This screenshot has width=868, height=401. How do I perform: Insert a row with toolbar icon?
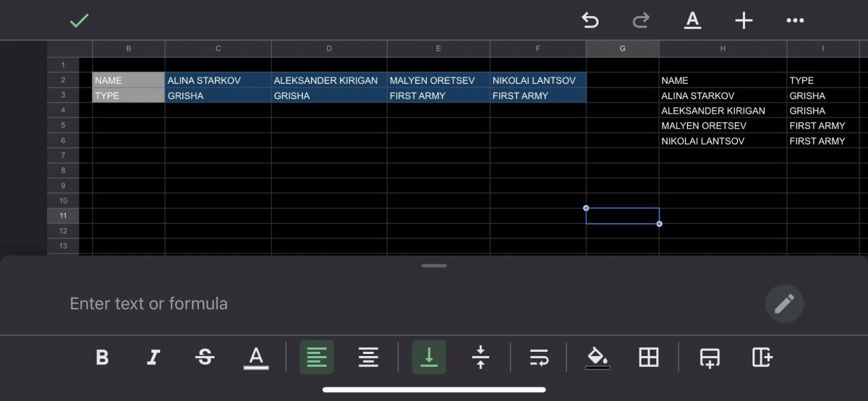click(710, 357)
